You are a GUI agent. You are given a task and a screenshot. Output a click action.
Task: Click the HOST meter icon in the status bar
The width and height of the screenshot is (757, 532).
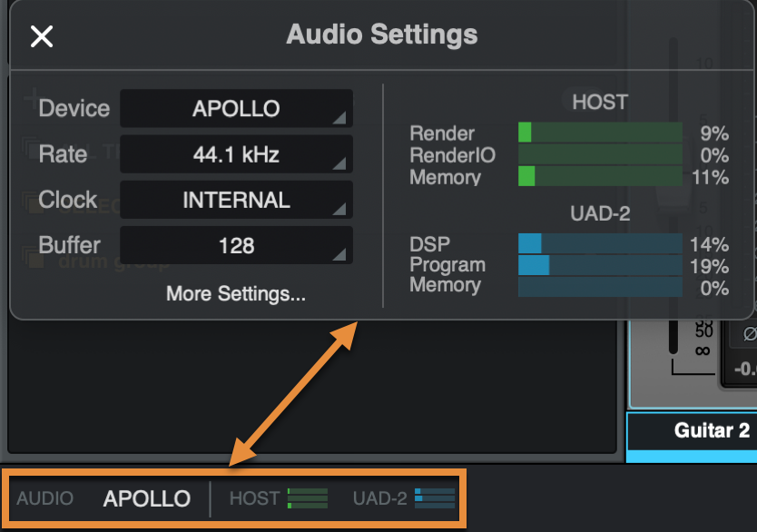[307, 498]
